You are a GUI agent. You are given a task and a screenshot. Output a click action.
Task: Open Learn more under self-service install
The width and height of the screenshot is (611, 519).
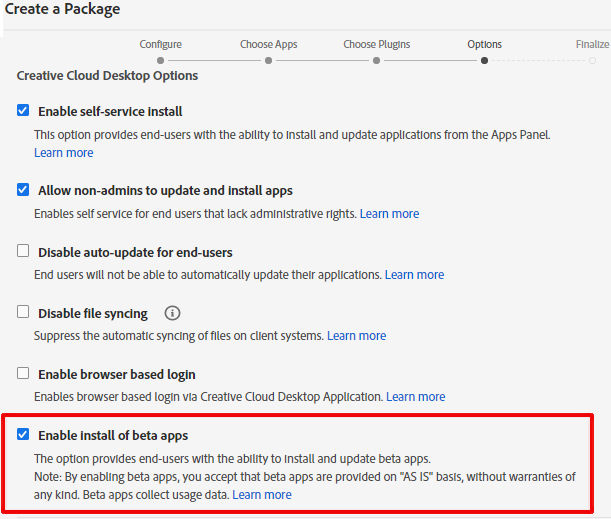click(x=63, y=153)
